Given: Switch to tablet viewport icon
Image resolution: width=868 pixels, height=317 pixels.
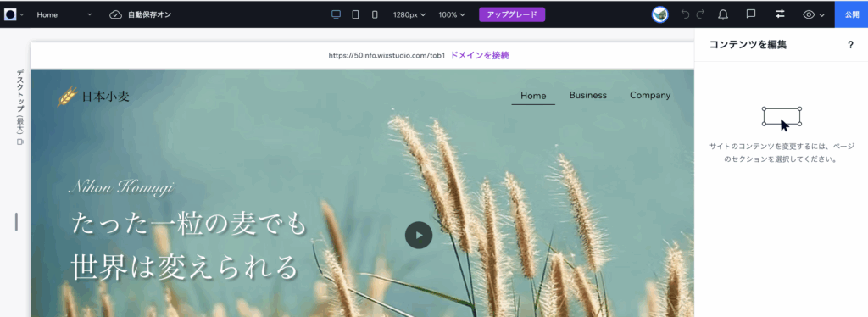Looking at the screenshot, I should tap(355, 15).
